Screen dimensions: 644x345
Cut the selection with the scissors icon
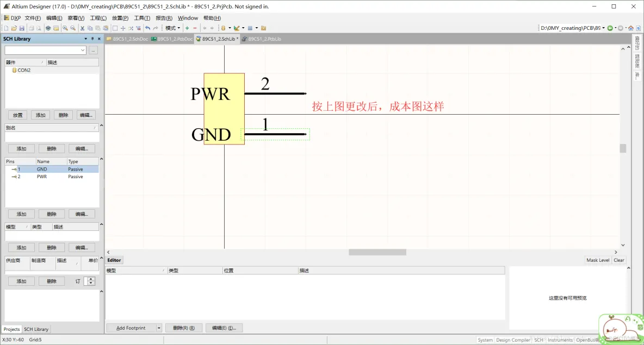pyautogui.click(x=82, y=28)
